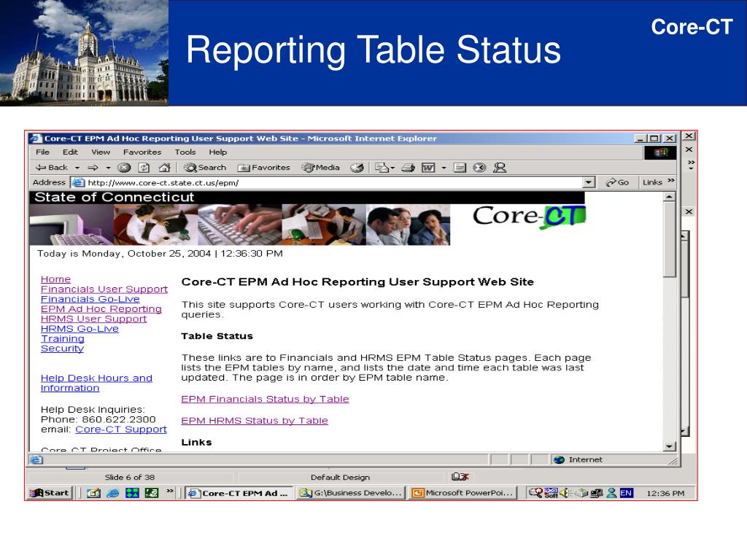Click the spell check icon in PowerPoint status bar
This screenshot has width=747, height=560.
point(460,477)
